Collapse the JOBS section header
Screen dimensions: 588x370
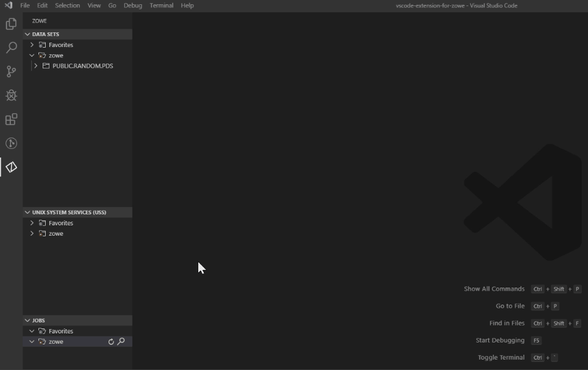(38, 321)
